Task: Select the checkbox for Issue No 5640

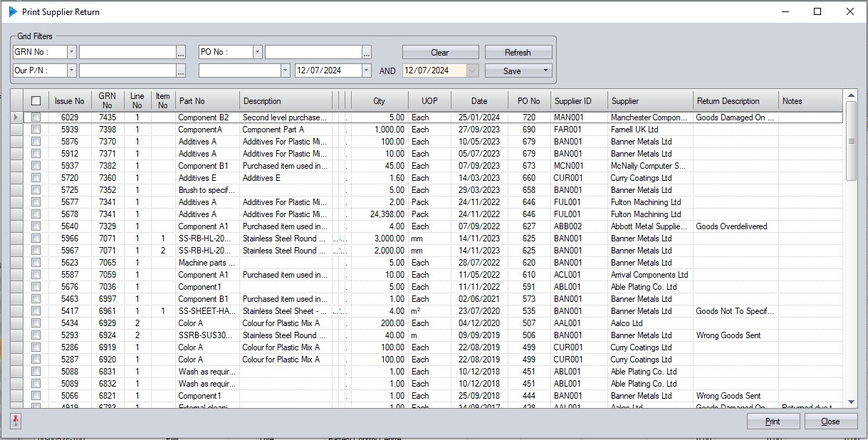Action: click(x=36, y=226)
